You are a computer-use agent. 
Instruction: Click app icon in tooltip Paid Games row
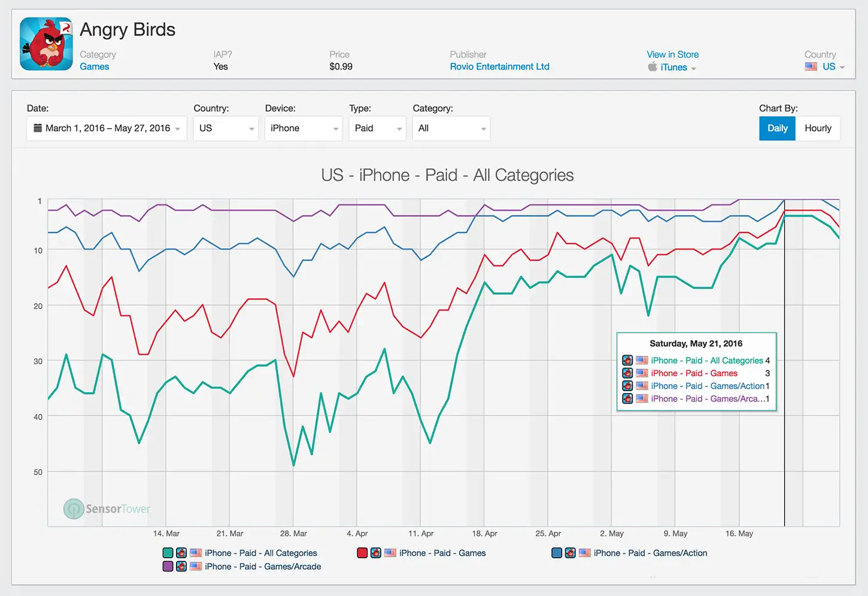coord(627,373)
